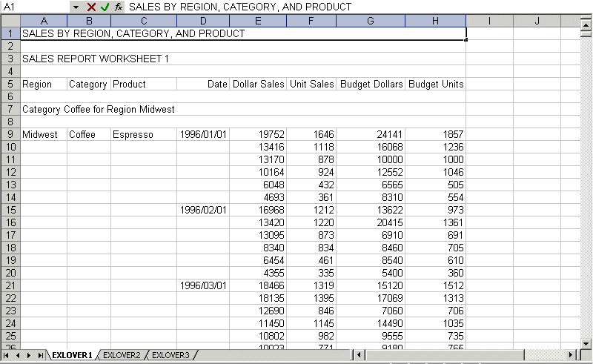Click the green Enter checkmark icon
This screenshot has width=593, height=364.
pos(105,7)
